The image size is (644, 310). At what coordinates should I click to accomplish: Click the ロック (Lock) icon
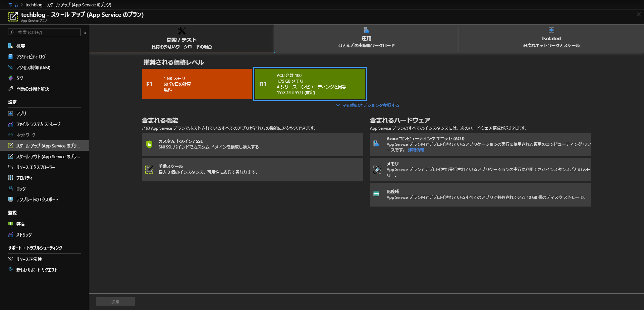pos(10,189)
